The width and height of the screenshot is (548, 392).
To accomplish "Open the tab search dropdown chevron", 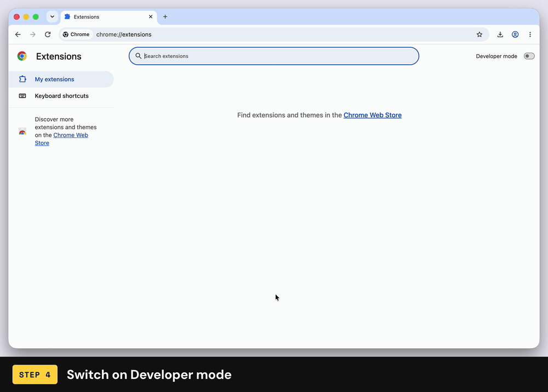I will (x=52, y=16).
